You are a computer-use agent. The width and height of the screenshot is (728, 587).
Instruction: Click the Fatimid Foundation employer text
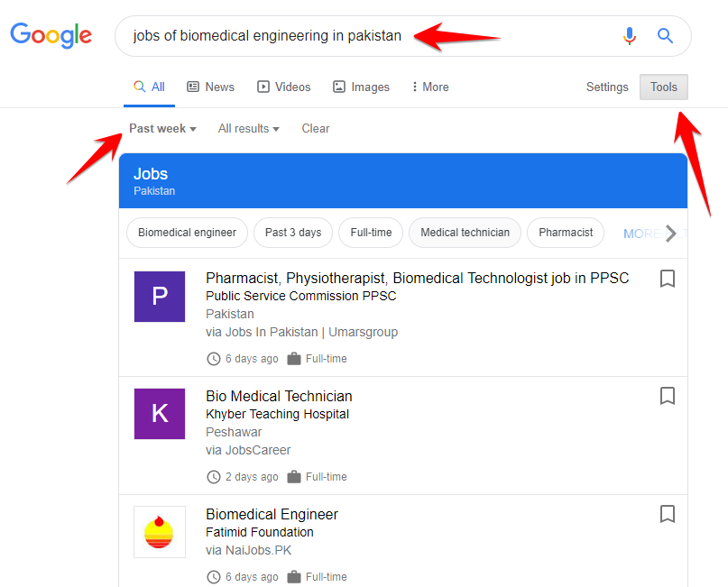[260, 532]
